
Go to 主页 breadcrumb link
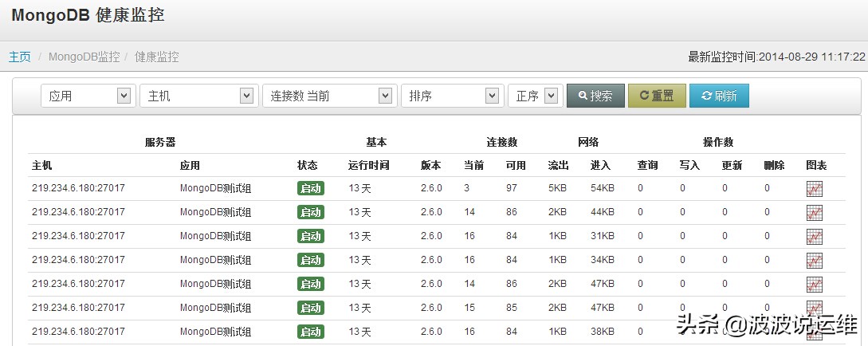point(19,57)
